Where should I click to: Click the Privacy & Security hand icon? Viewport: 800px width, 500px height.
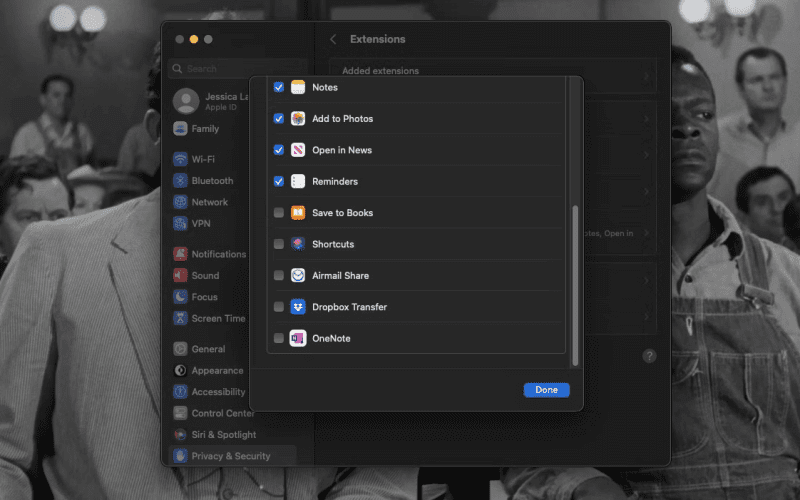pos(180,456)
